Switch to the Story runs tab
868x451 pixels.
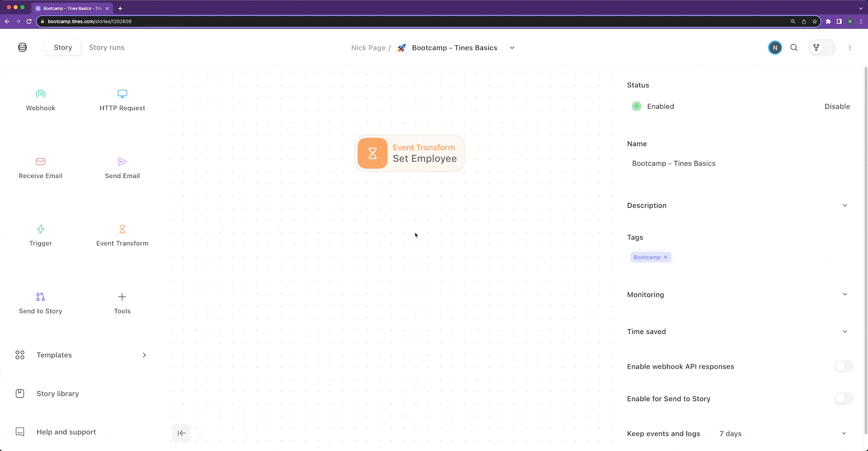click(x=107, y=48)
